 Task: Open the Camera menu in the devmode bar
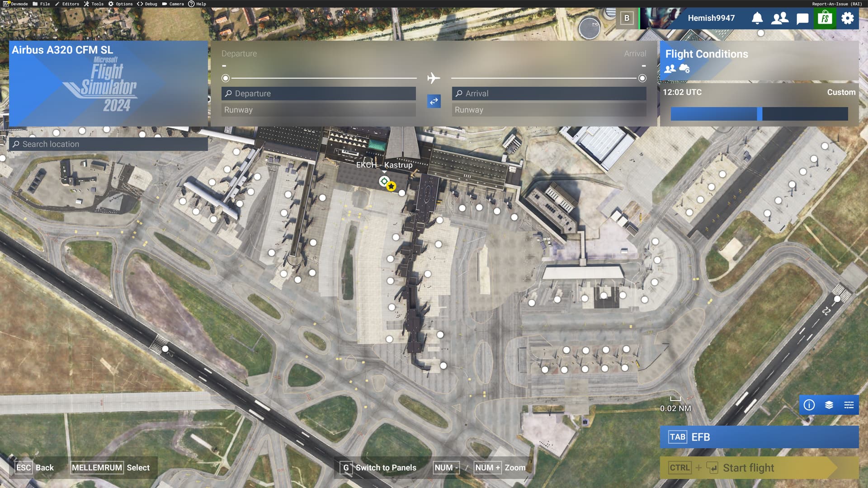[x=175, y=4]
